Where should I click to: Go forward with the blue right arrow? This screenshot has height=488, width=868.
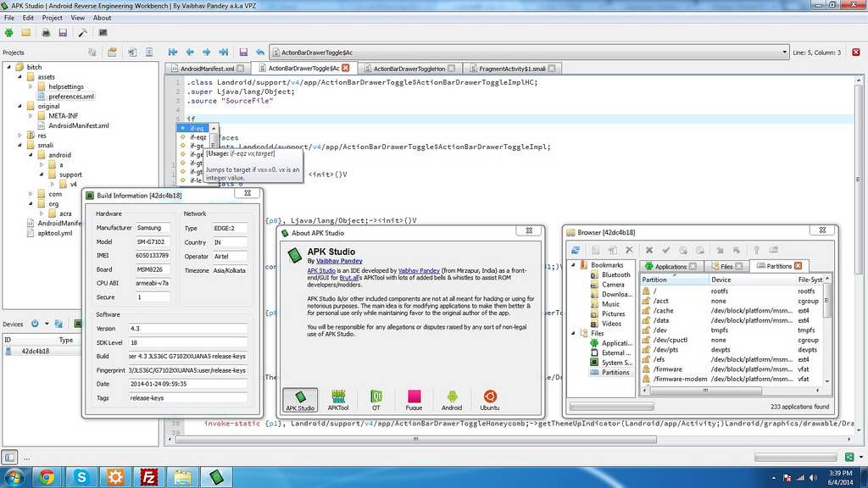207,52
